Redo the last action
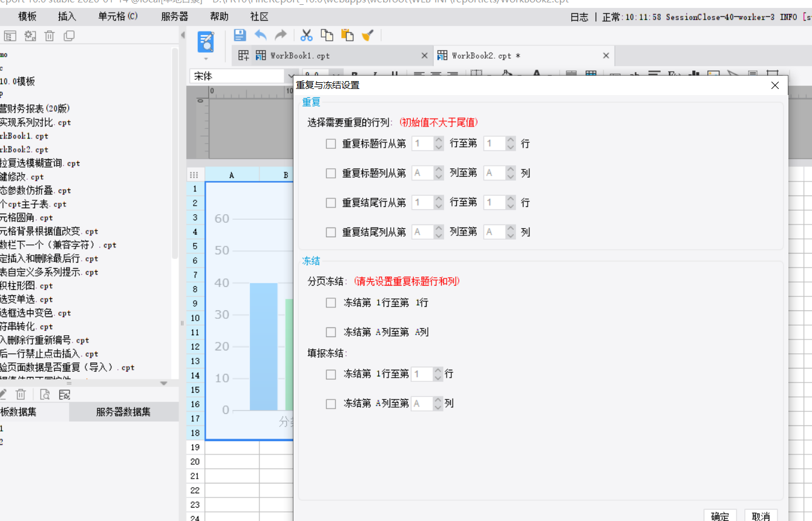This screenshot has height=521, width=812. pos(281,36)
